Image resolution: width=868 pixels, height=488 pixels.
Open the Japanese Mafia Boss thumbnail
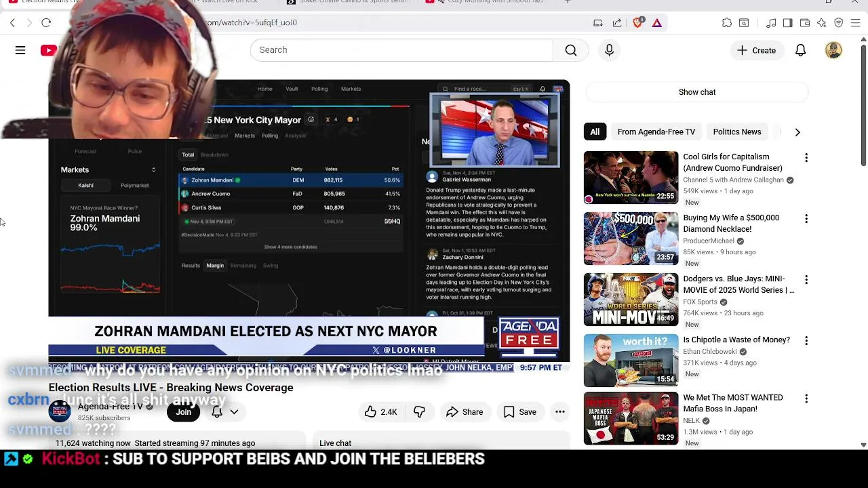click(x=631, y=418)
